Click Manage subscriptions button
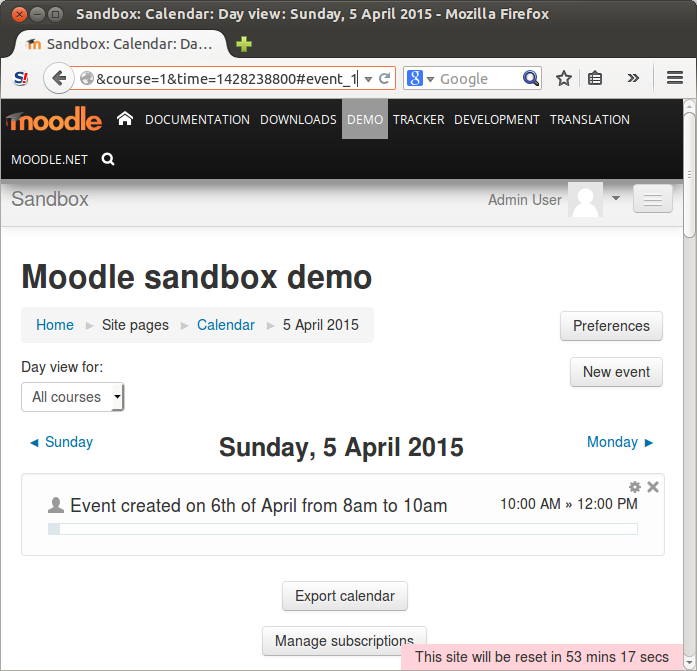Viewport: 697px width, 671px height. (x=344, y=641)
